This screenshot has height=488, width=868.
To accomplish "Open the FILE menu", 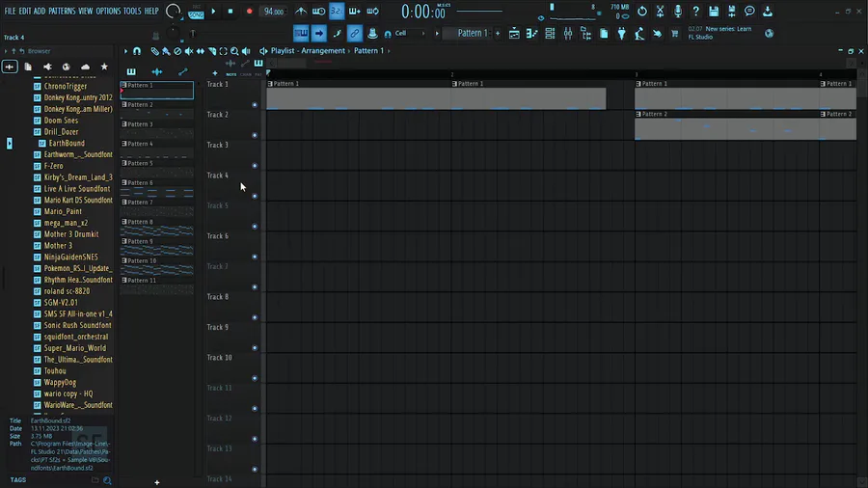I will [10, 11].
